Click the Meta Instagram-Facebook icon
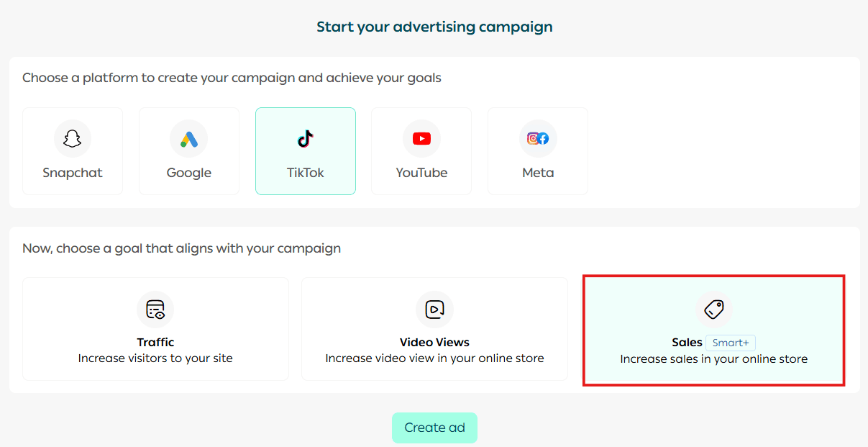The width and height of the screenshot is (868, 447). click(538, 139)
